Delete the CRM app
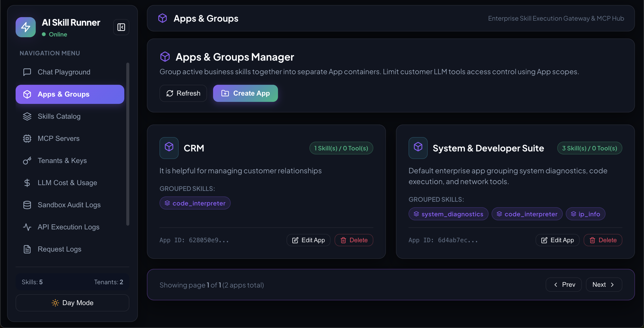Image resolution: width=644 pixels, height=328 pixels. tap(354, 240)
